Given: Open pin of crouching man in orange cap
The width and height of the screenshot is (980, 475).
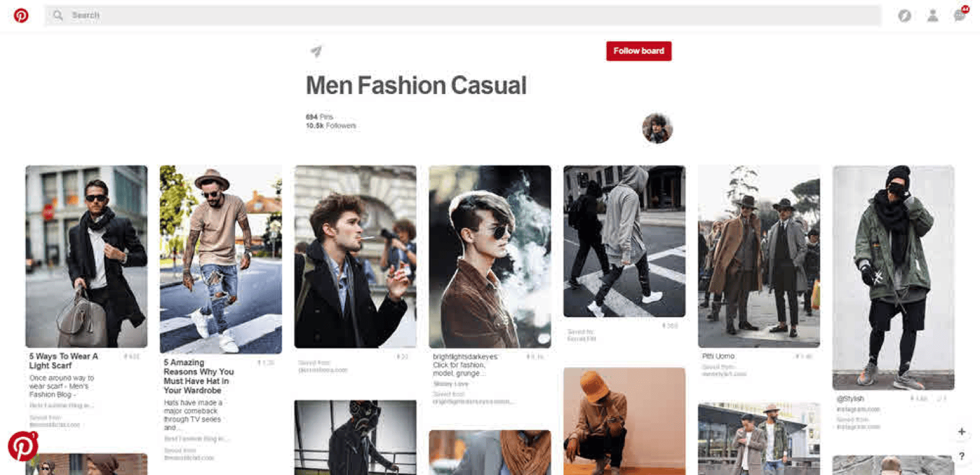Looking at the screenshot, I should [x=624, y=421].
